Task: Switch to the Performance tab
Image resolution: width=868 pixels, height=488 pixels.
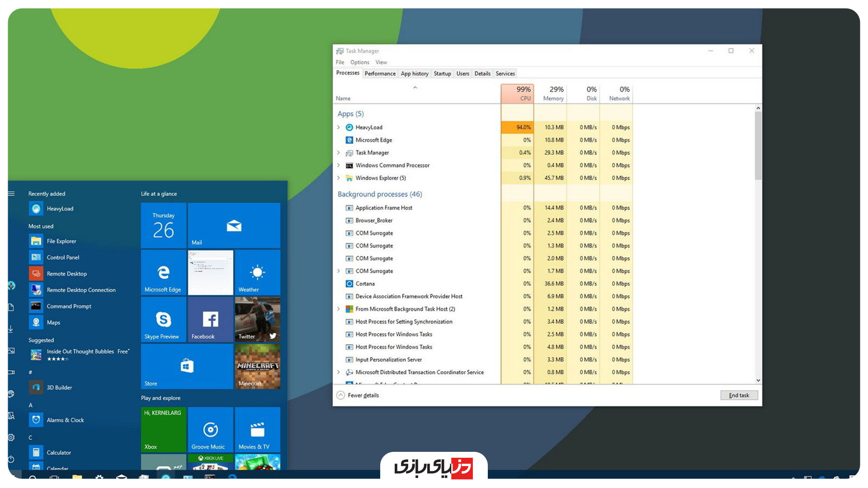Action: click(x=380, y=74)
